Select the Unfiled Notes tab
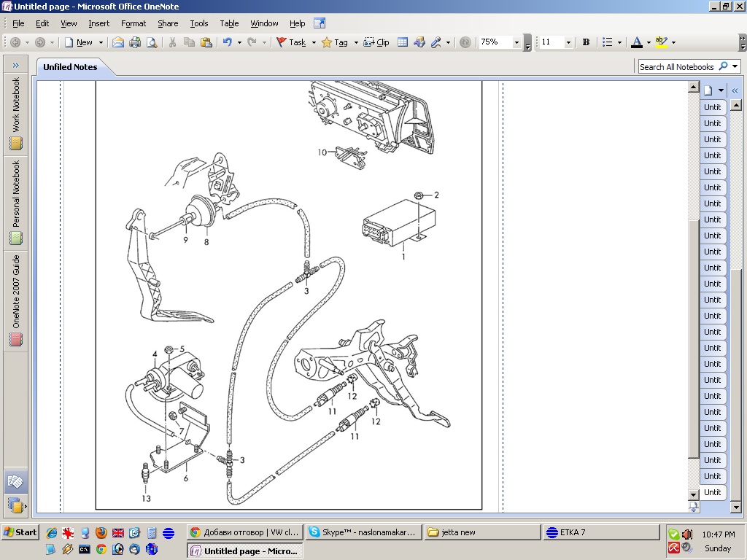747x560 pixels. coord(70,66)
